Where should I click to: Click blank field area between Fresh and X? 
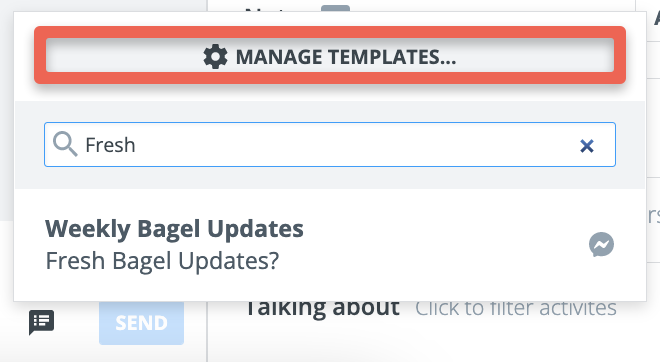[356, 145]
